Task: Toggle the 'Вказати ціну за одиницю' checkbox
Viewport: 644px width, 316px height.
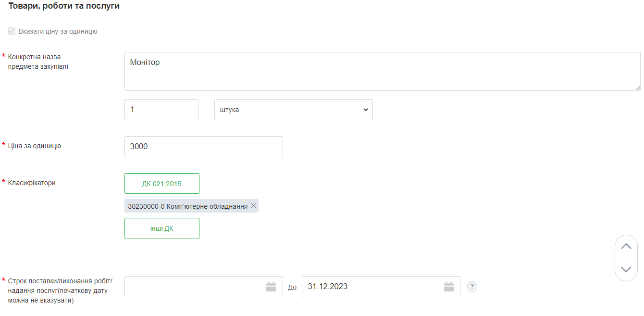Action: [12, 31]
